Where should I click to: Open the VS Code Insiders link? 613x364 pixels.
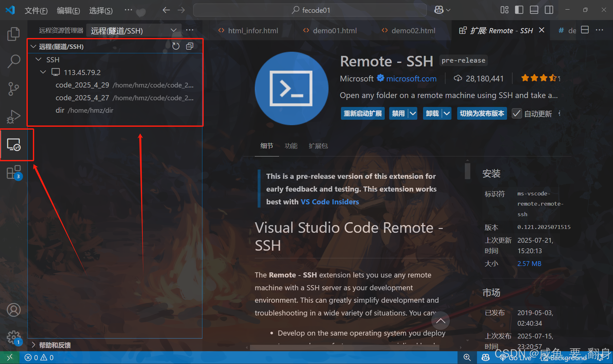(330, 202)
